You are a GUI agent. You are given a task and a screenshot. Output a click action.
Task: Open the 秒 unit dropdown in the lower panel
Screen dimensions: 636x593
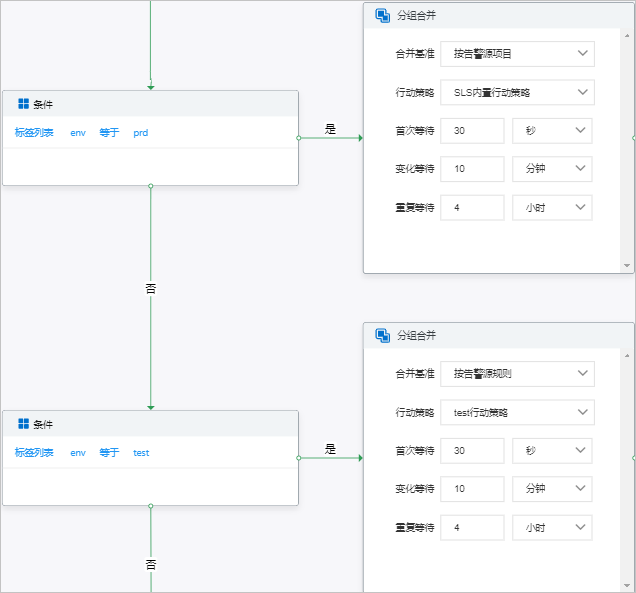552,451
